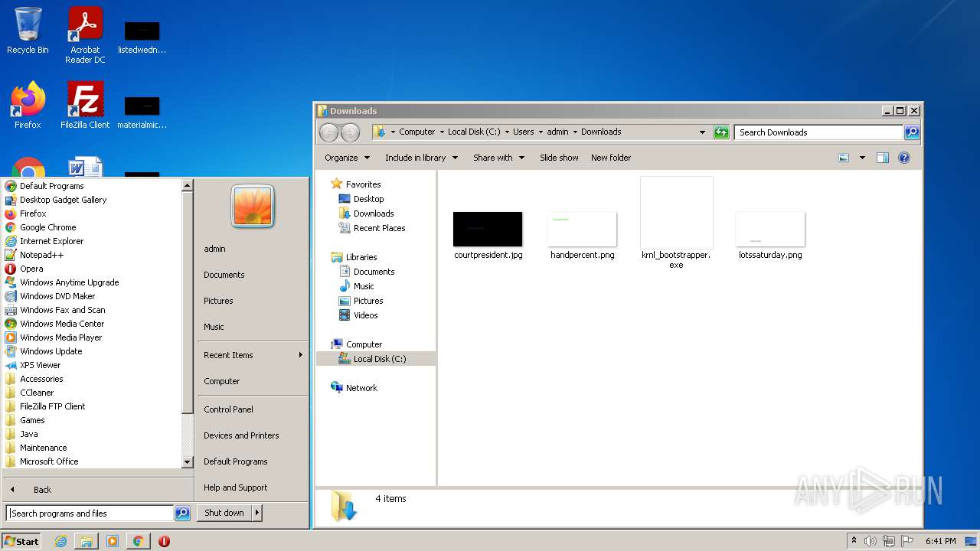Open Notepad++ from Start menu

41,255
